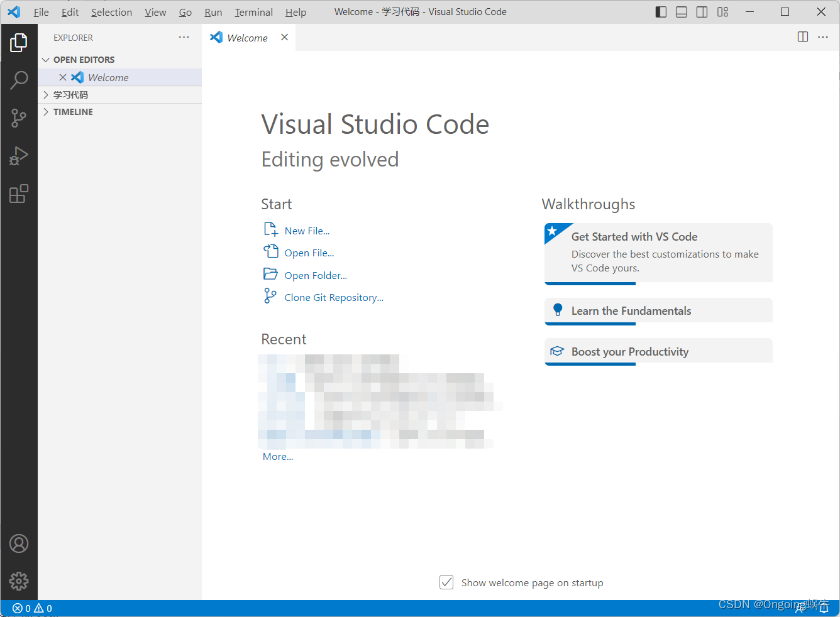
Task: Open the Edit menu
Action: [70, 12]
